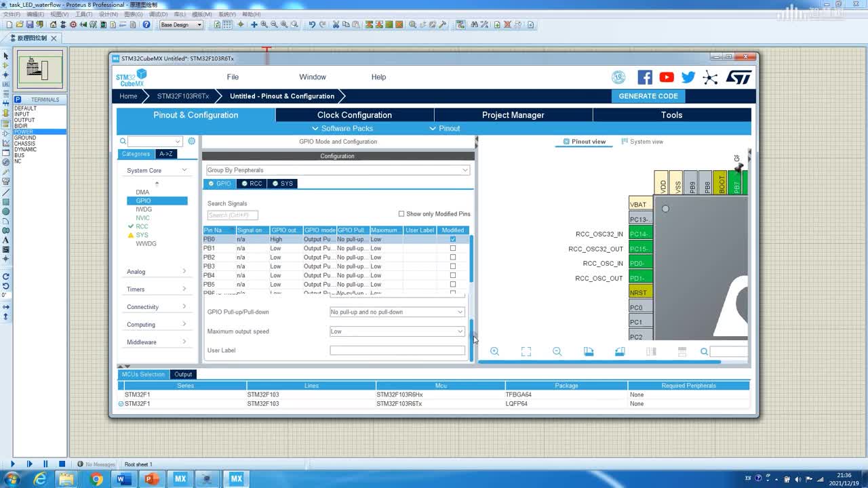Click the User Label input field
The height and width of the screenshot is (488, 868).
pos(397,350)
